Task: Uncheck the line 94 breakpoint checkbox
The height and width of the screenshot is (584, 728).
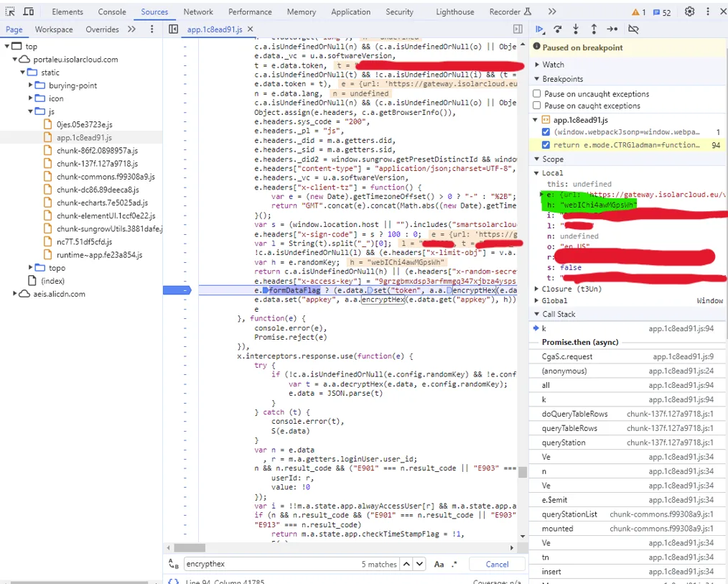Action: pyautogui.click(x=546, y=144)
